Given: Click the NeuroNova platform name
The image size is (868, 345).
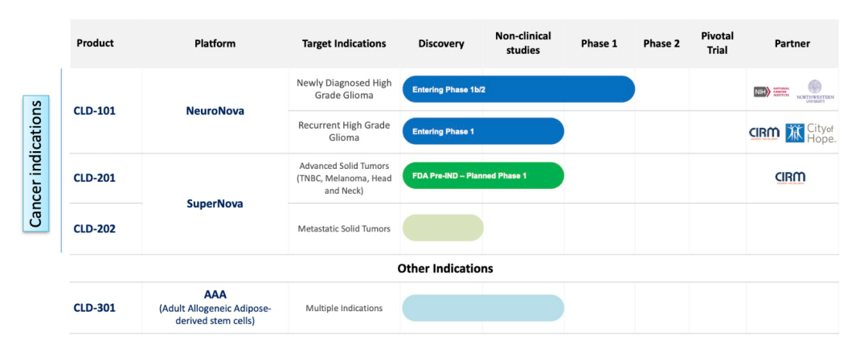Looking at the screenshot, I should pyautogui.click(x=215, y=111).
